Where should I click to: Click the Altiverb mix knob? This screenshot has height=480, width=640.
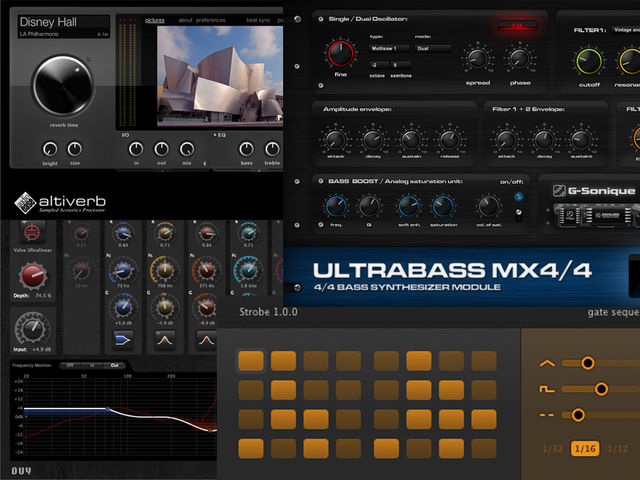point(187,149)
